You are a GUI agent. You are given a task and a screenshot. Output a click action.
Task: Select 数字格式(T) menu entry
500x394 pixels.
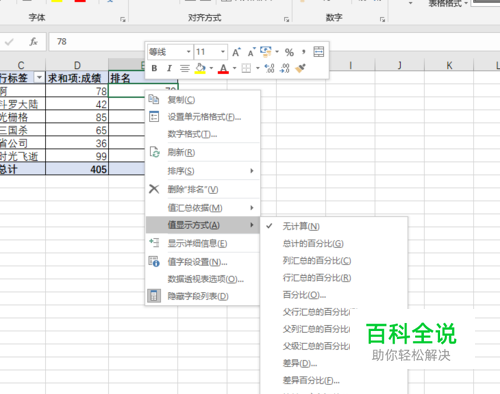[203, 134]
